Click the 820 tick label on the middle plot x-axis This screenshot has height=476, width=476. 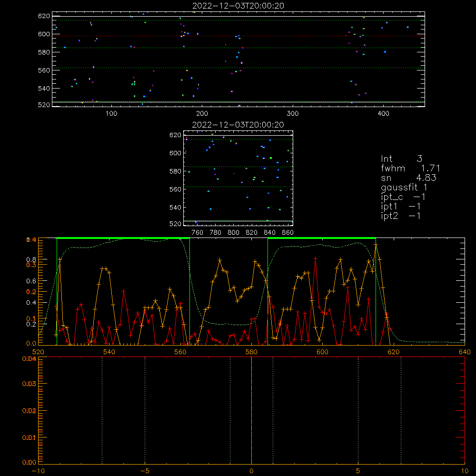252,233
